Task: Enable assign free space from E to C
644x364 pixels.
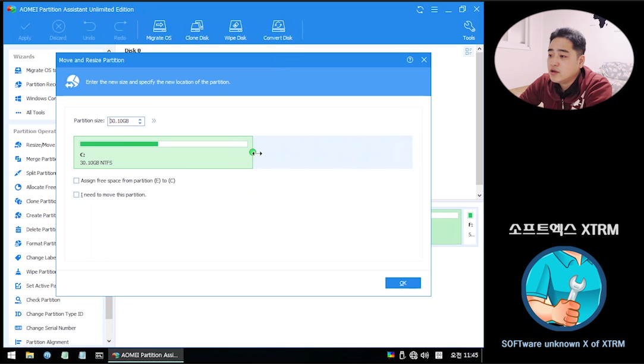Action: pyautogui.click(x=76, y=181)
